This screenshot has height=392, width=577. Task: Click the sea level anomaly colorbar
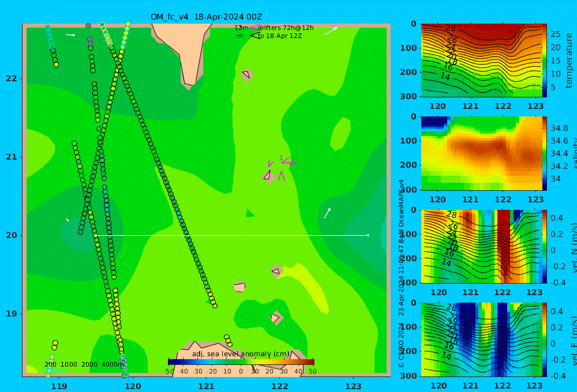click(x=241, y=362)
